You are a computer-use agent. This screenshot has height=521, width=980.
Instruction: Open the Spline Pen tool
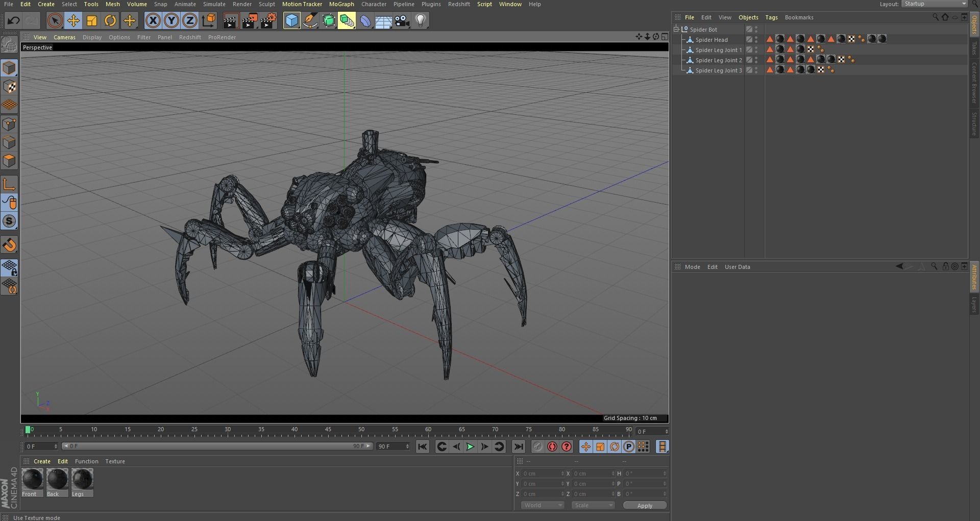point(310,21)
